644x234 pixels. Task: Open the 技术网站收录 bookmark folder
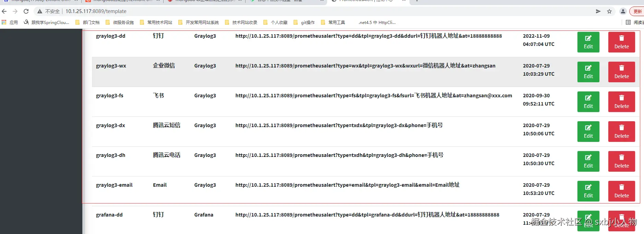click(x=241, y=22)
